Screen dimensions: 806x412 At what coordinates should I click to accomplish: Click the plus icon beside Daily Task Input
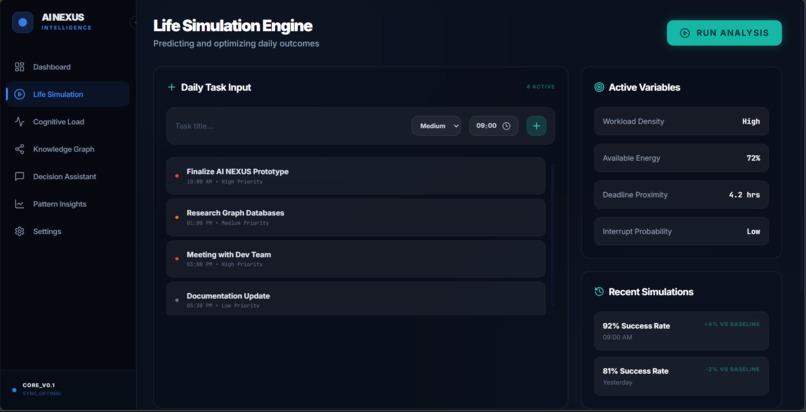pyautogui.click(x=172, y=87)
